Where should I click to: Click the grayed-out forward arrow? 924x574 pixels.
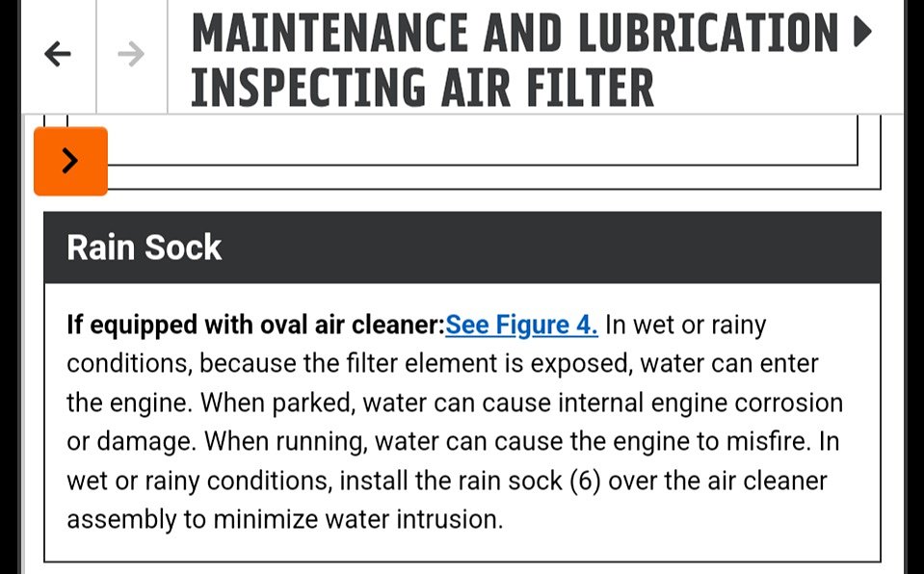coord(130,54)
